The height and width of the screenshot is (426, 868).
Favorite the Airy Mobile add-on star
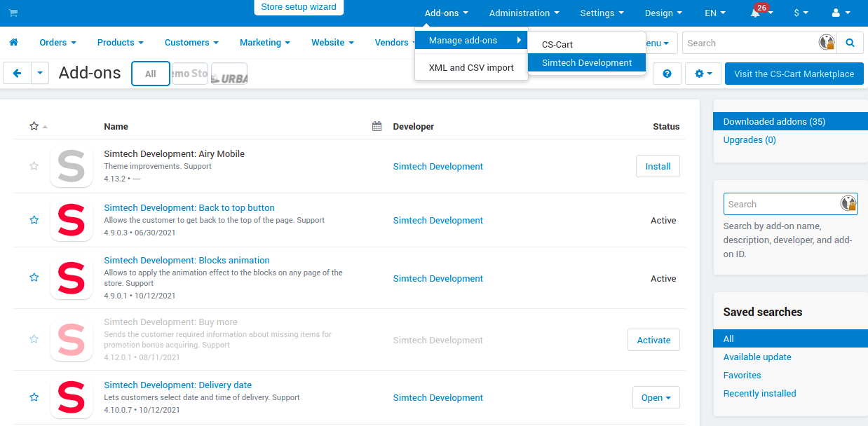(x=34, y=166)
